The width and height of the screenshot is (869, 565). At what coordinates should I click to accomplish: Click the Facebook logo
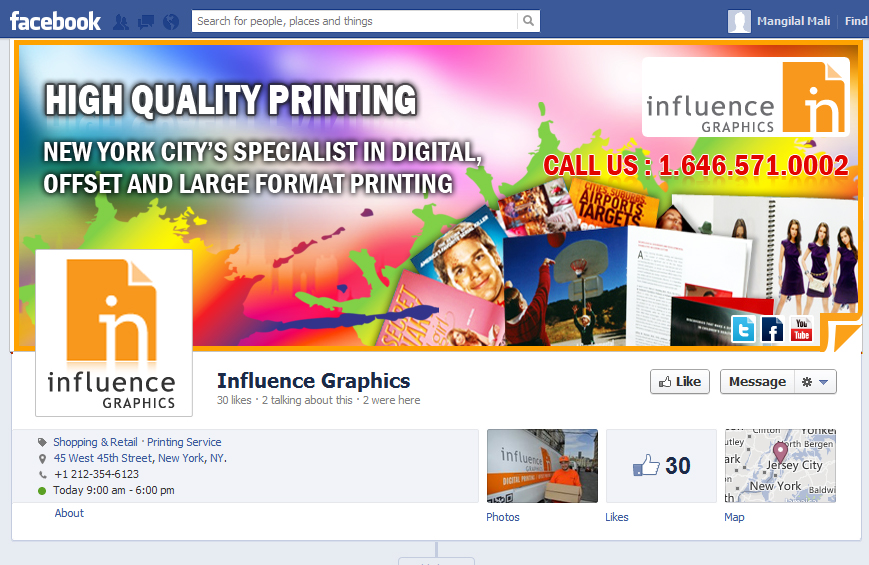[x=55, y=22]
